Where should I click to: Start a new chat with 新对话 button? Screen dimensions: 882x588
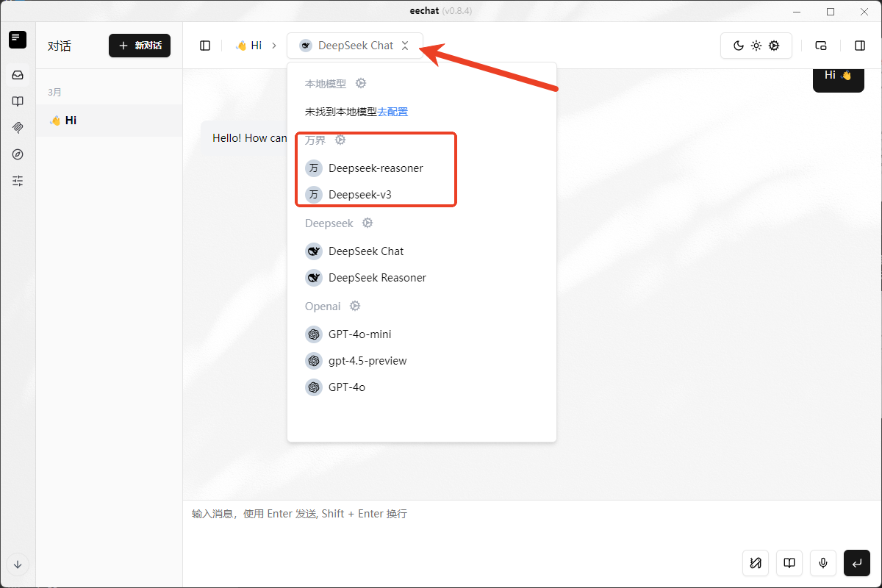tap(140, 46)
